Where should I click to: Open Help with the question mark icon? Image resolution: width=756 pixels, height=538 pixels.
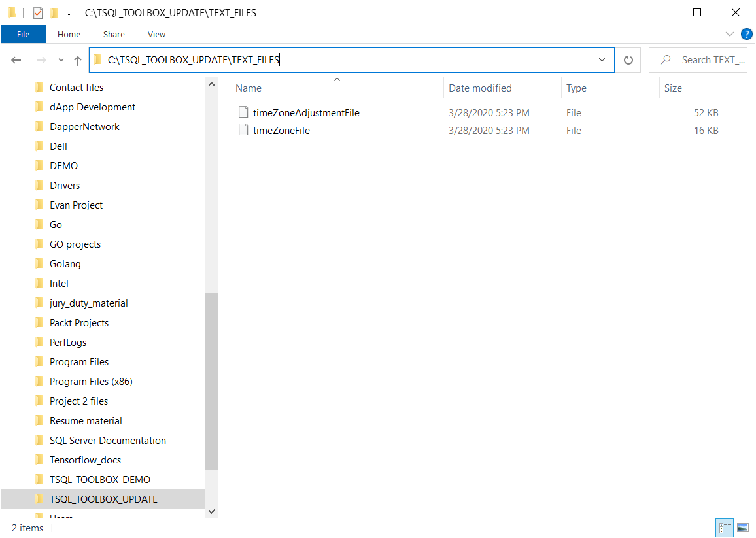(746, 34)
